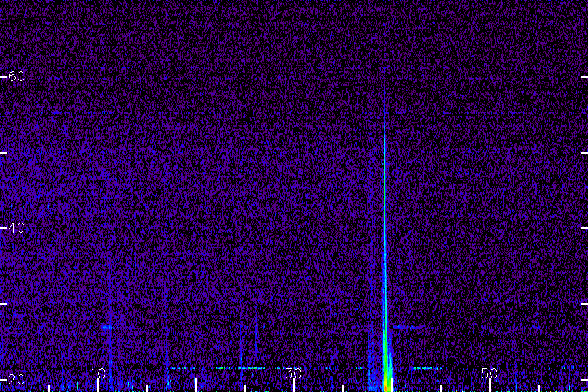588x392 pixels.
Task: Click the 30 label on the horizontal axis
Action: coord(293,373)
